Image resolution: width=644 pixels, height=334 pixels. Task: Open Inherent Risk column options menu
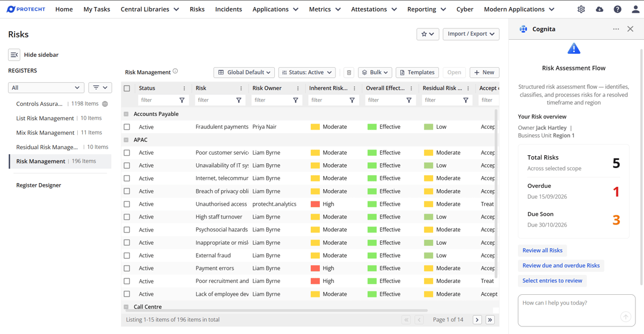(x=355, y=88)
